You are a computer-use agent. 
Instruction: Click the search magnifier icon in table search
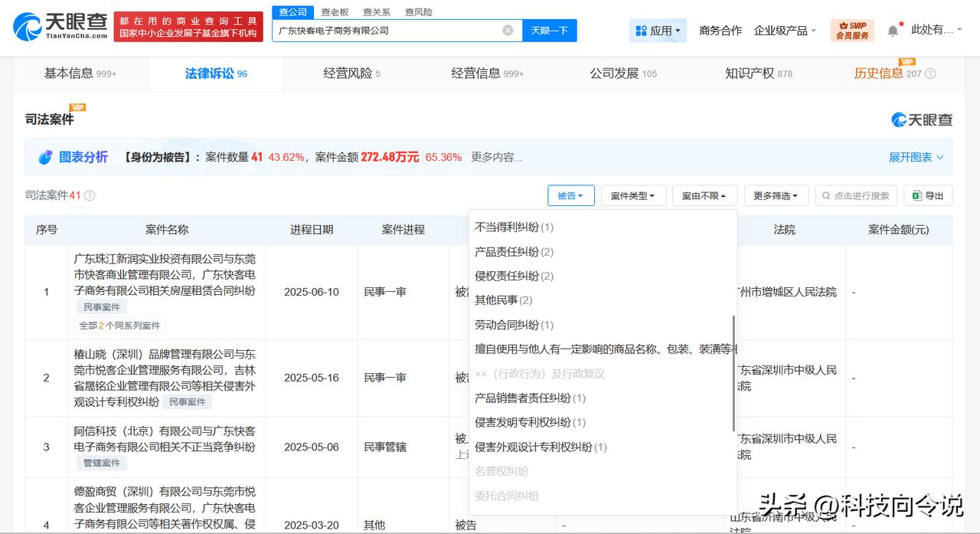coord(826,196)
